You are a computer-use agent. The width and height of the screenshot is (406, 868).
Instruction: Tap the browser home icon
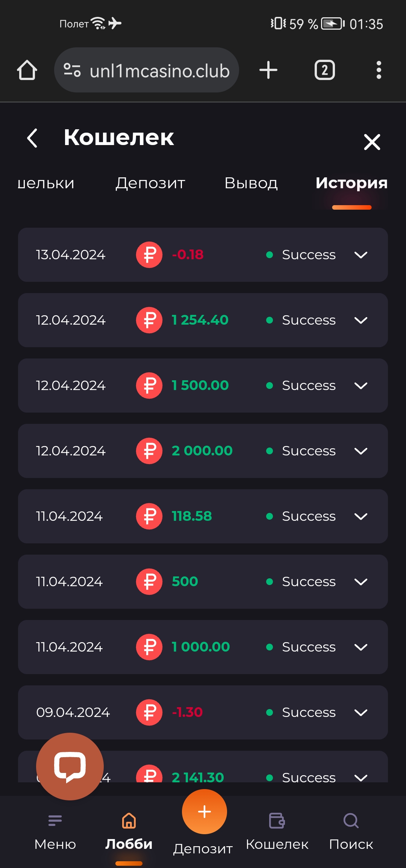click(27, 70)
